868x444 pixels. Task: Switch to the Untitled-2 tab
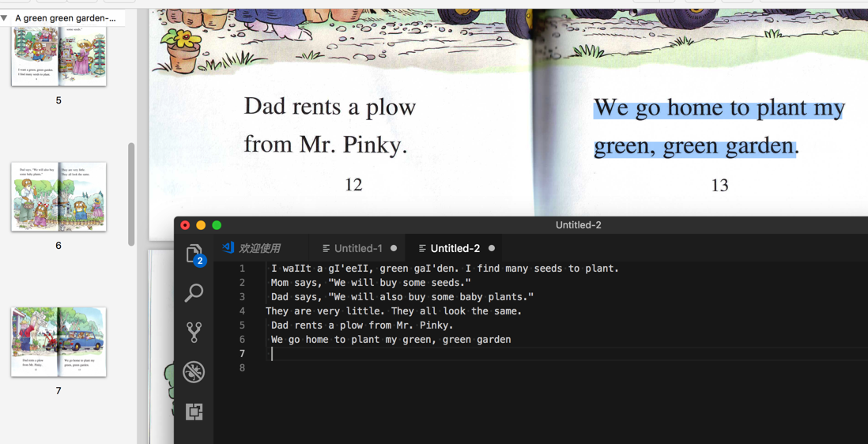click(455, 248)
